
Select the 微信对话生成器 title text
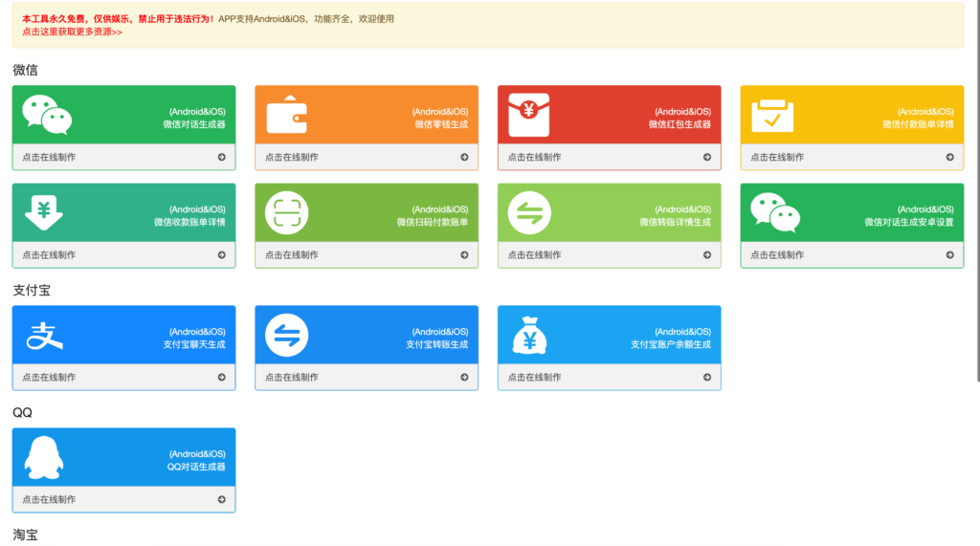click(x=194, y=124)
